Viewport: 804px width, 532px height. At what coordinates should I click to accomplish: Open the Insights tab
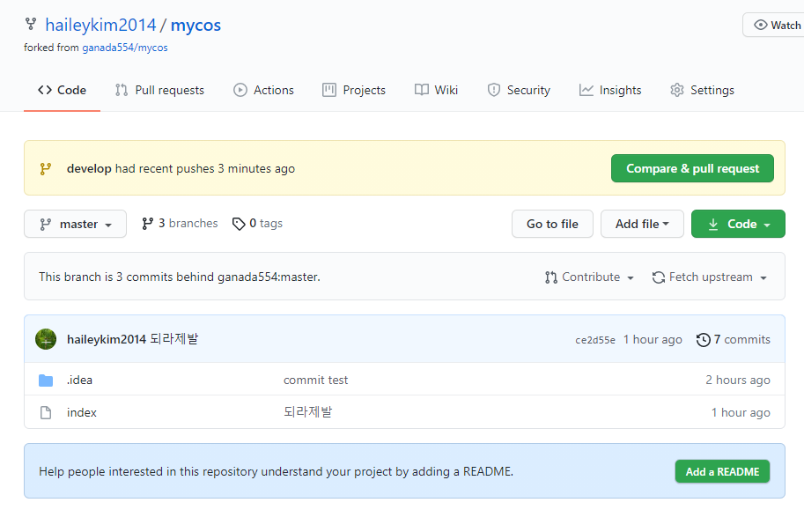click(x=610, y=90)
